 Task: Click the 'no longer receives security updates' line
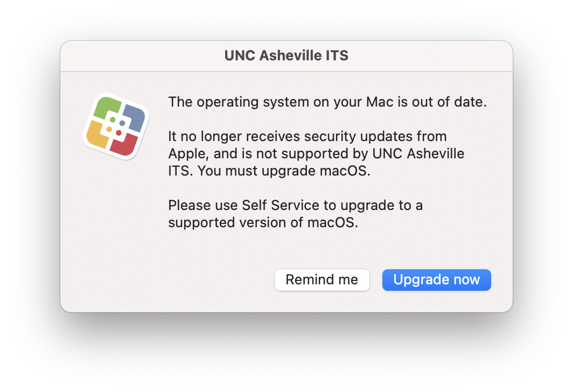click(x=308, y=137)
